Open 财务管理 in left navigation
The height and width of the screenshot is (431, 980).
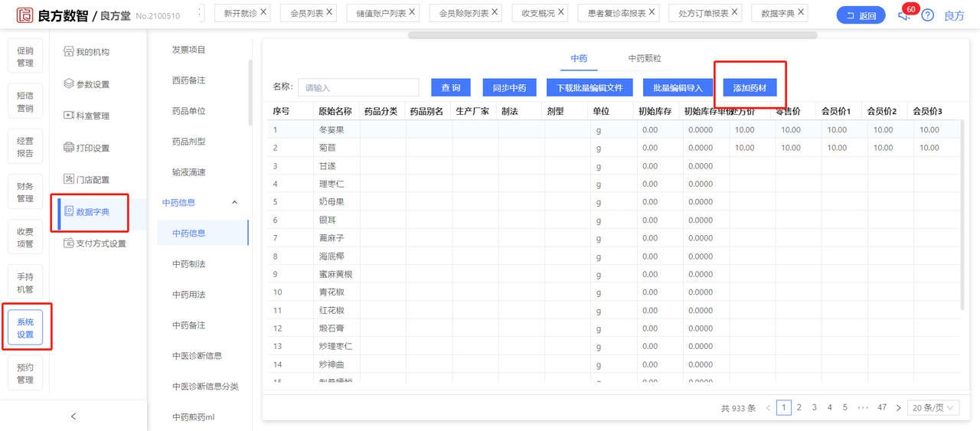coord(25,192)
